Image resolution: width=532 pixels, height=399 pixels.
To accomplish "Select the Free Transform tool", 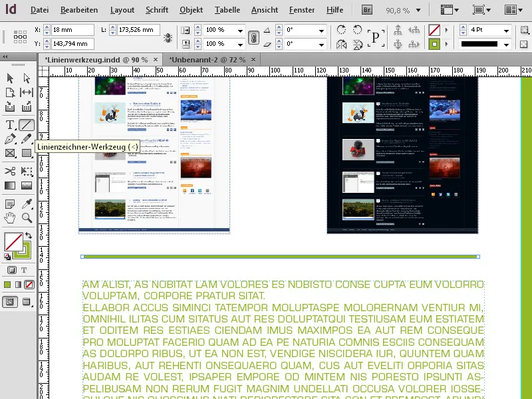I will pyautogui.click(x=27, y=171).
